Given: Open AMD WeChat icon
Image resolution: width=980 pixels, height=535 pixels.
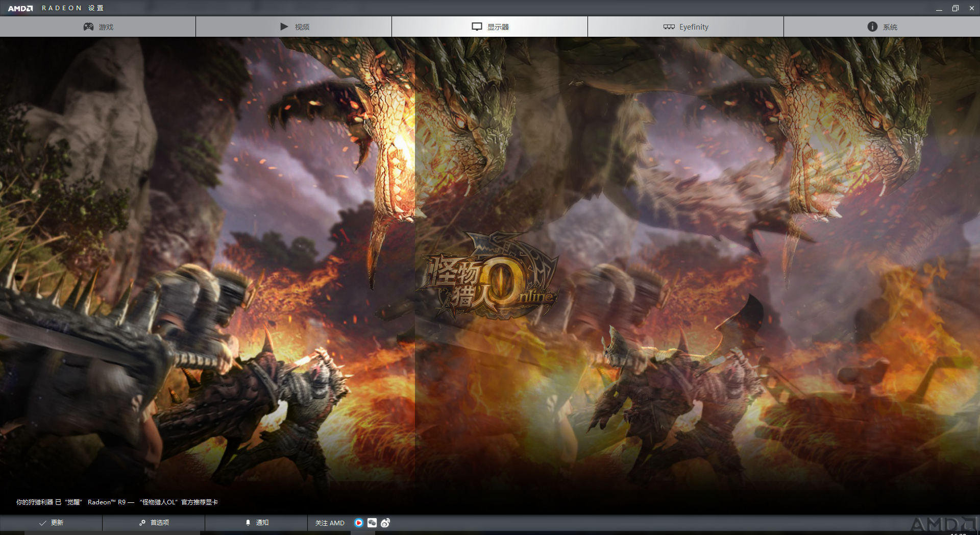Looking at the screenshot, I should 372,523.
